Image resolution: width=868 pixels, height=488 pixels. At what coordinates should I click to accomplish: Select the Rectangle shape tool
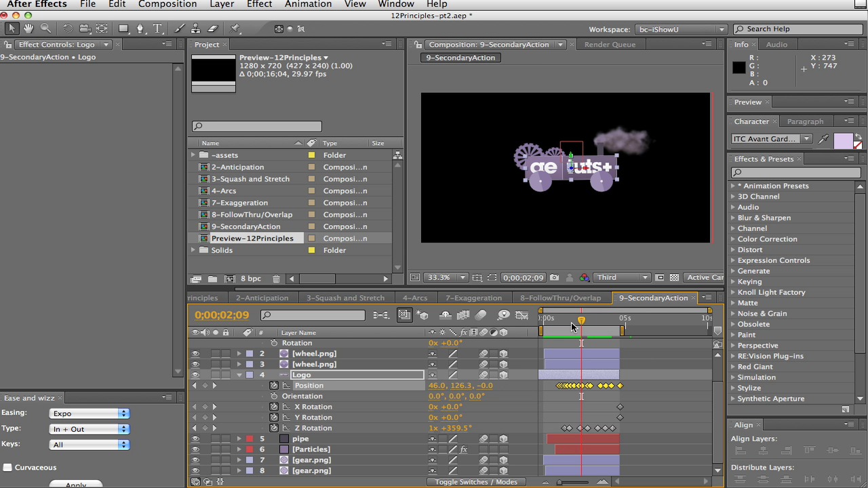pyautogui.click(x=123, y=28)
